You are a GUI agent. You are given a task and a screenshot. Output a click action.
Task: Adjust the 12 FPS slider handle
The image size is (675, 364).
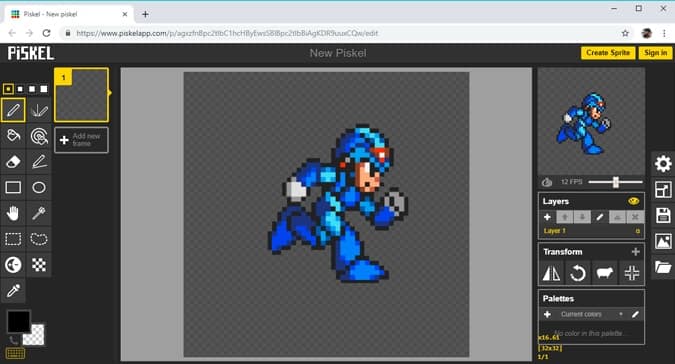click(616, 182)
